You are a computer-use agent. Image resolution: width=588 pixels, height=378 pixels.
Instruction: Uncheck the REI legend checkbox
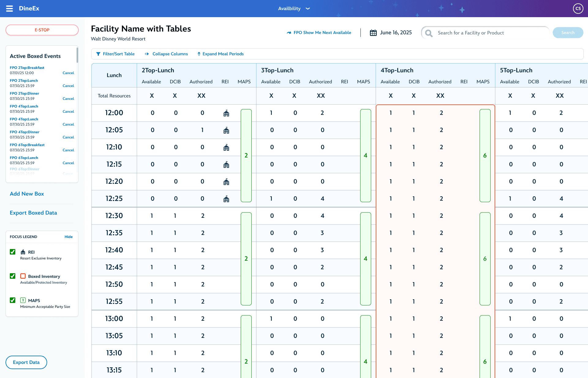tap(13, 252)
